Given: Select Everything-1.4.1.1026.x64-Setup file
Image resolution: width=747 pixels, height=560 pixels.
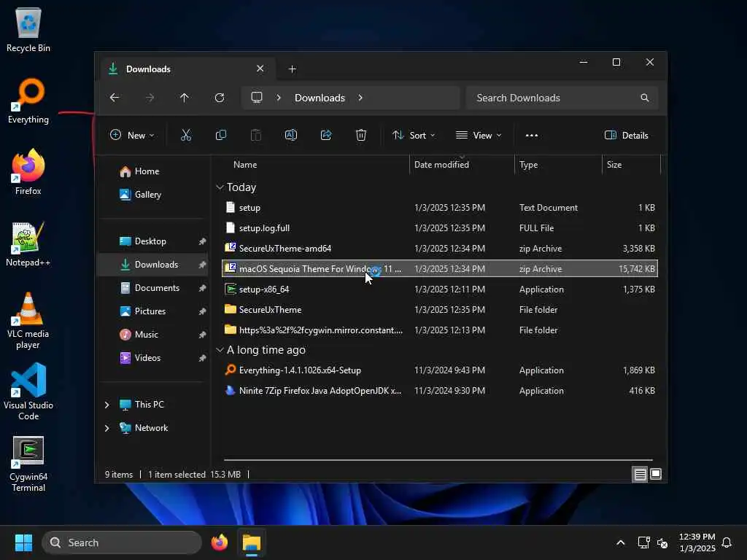Looking at the screenshot, I should (x=439, y=370).
